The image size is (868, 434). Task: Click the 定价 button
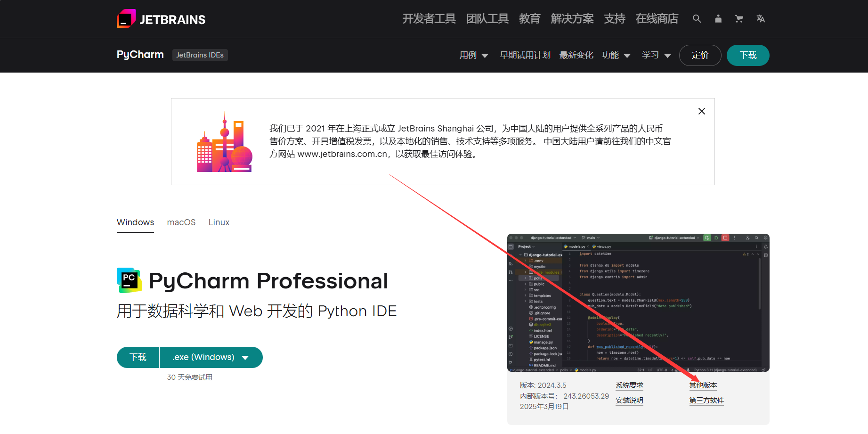(700, 55)
